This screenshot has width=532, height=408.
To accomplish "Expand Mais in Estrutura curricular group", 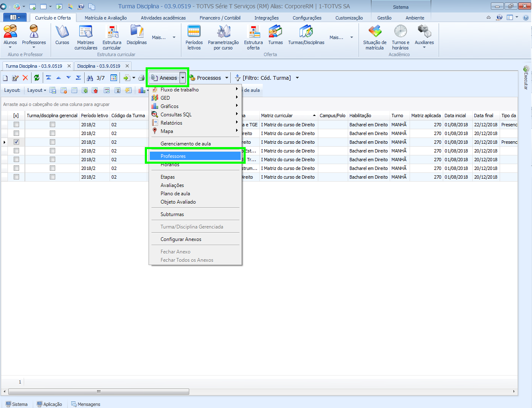I will click(164, 37).
